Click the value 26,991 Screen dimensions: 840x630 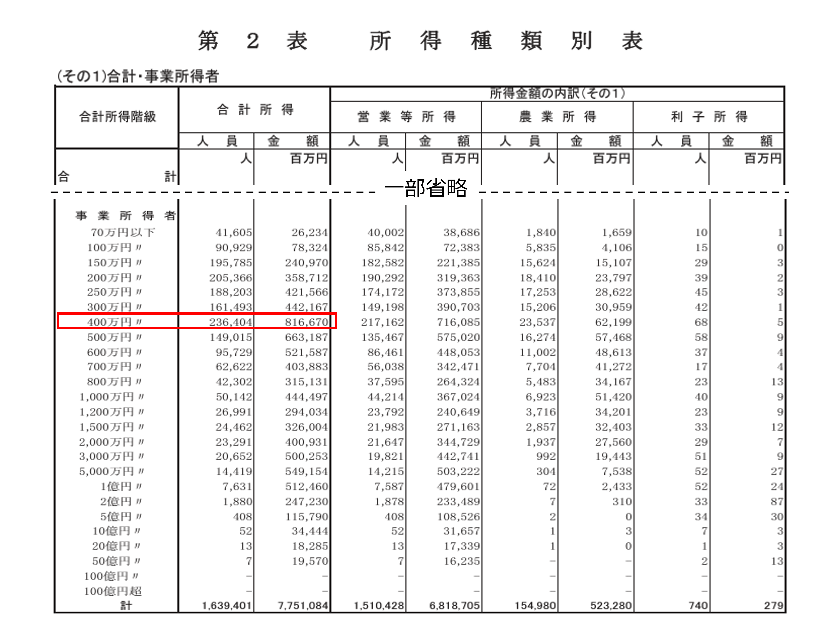(234, 412)
